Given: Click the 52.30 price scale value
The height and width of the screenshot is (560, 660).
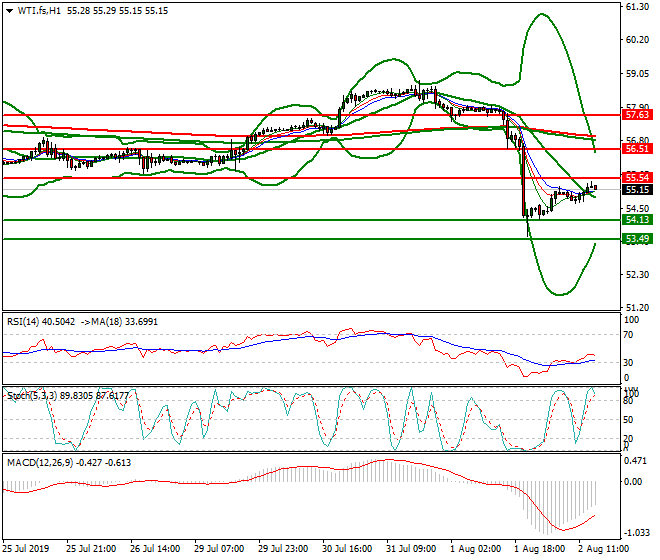Looking at the screenshot, I should point(637,275).
